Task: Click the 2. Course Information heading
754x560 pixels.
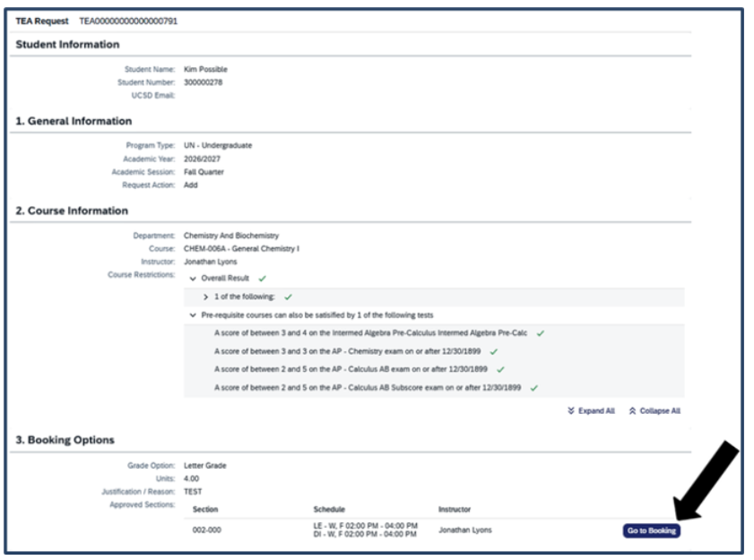Action: [72, 211]
